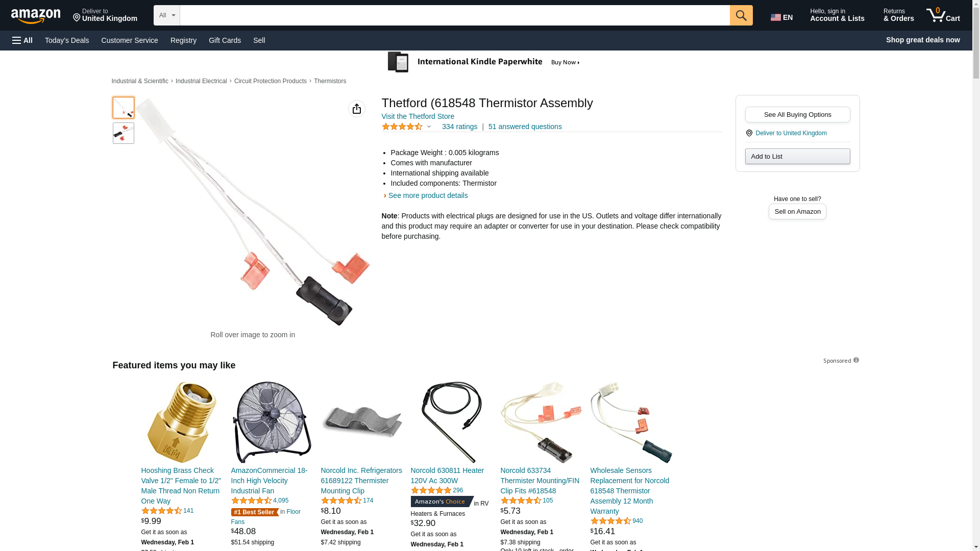Click See All Buying Options button
Viewport: 980px width, 551px height.
click(x=797, y=114)
